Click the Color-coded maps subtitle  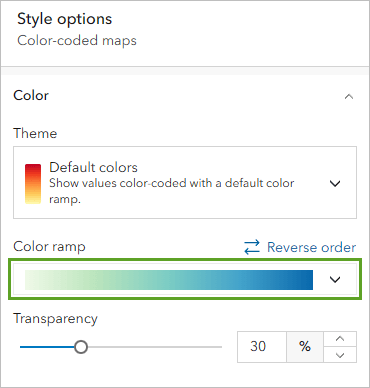click(x=77, y=41)
